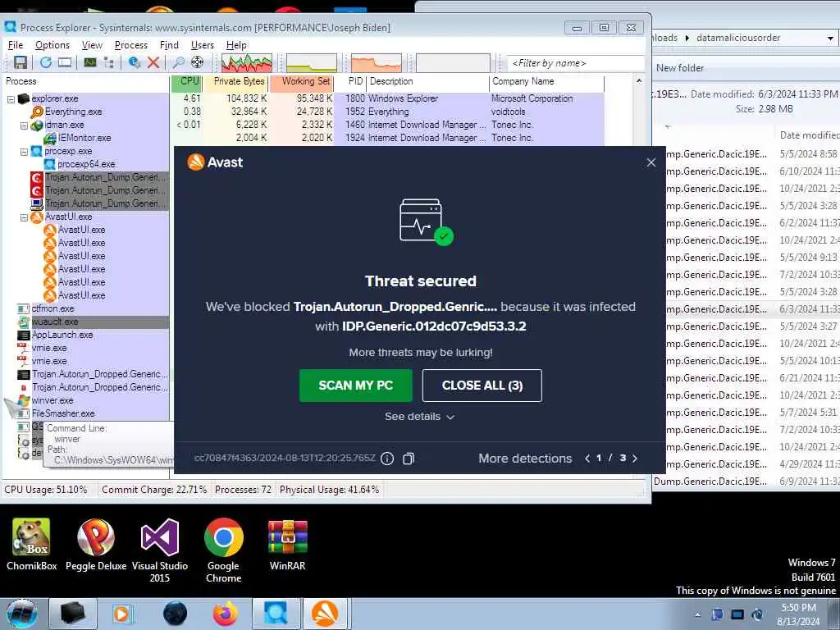Sort by the Private Bytes column header
The image size is (840, 630).
[x=236, y=83]
